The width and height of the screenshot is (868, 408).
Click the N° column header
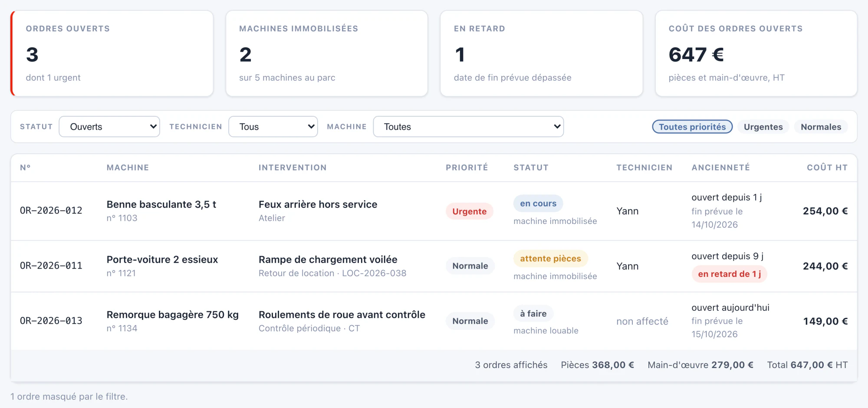pos(25,168)
